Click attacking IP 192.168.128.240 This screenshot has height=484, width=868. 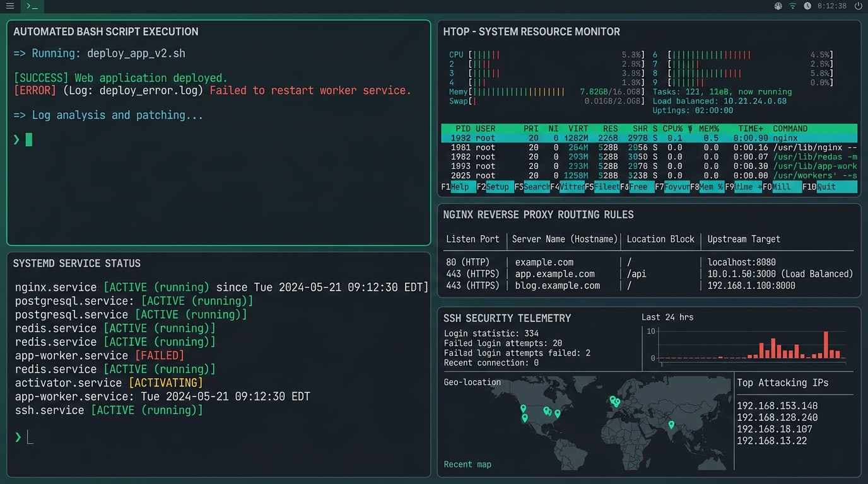click(x=777, y=417)
